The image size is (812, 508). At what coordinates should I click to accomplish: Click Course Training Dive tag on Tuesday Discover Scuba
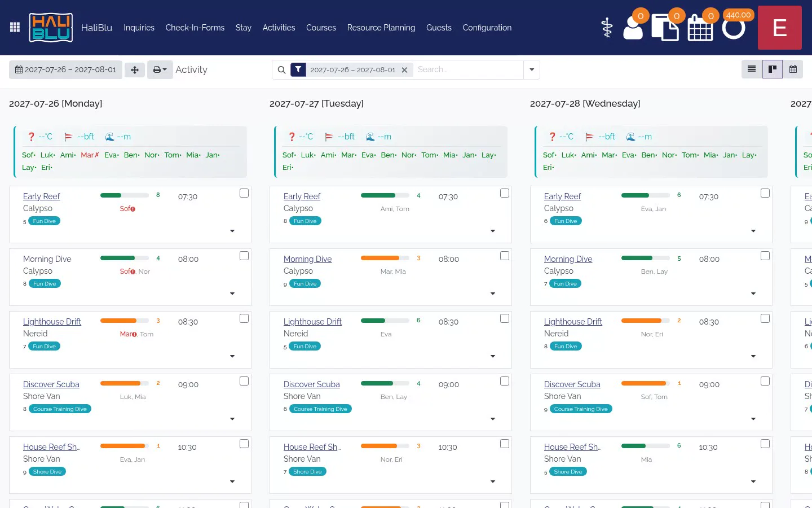click(320, 409)
